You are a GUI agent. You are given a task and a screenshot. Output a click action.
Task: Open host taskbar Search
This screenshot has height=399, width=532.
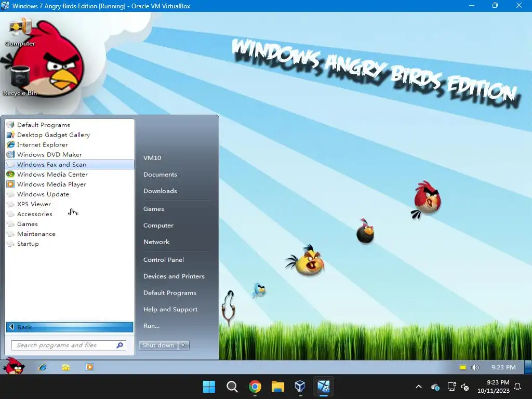[232, 387]
